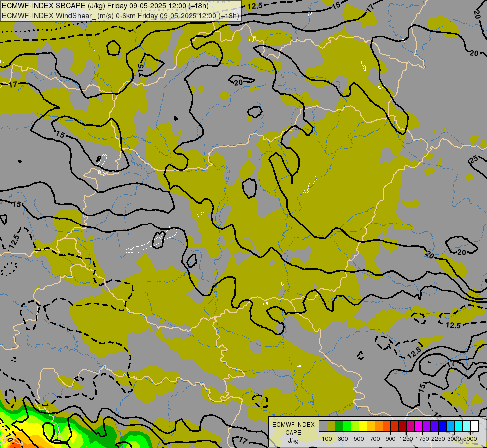487x448 pixels.
Task: Click the legend title ECMWF-INDEX
Action: pos(293,425)
